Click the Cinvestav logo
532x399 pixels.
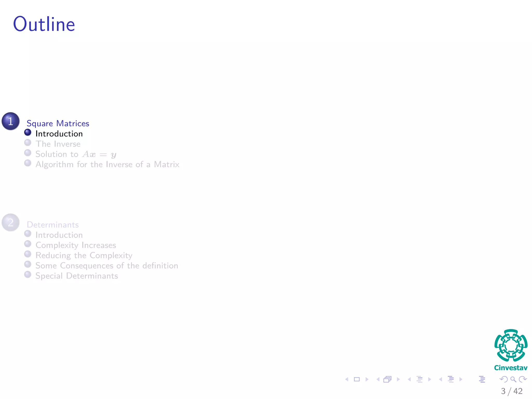511,350
